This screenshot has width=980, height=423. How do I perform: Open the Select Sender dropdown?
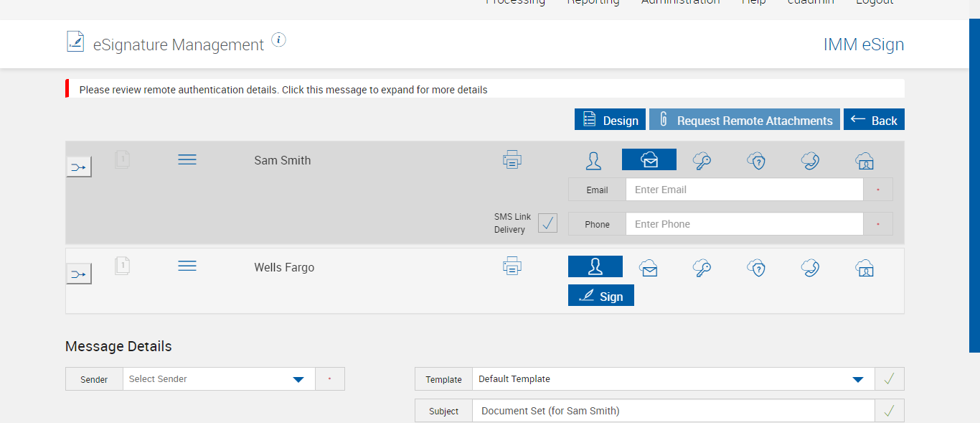click(x=219, y=379)
